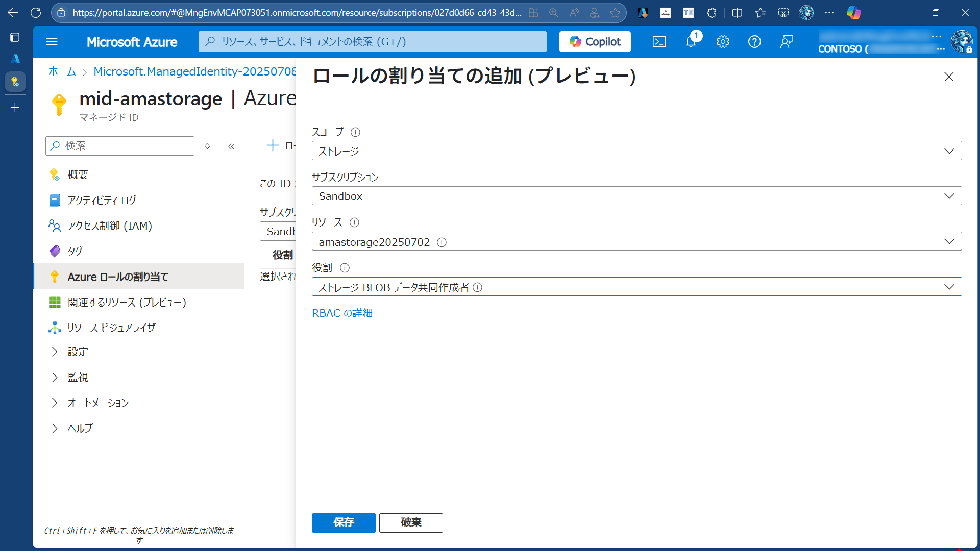Screen dimensions: 980x551
Task: Click the info icon beside リソース label
Action: tap(354, 222)
